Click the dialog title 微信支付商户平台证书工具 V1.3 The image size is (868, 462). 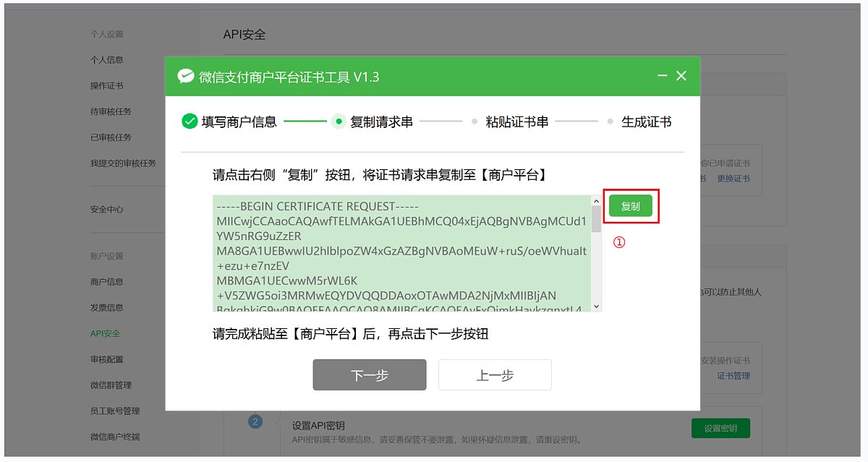click(x=289, y=77)
